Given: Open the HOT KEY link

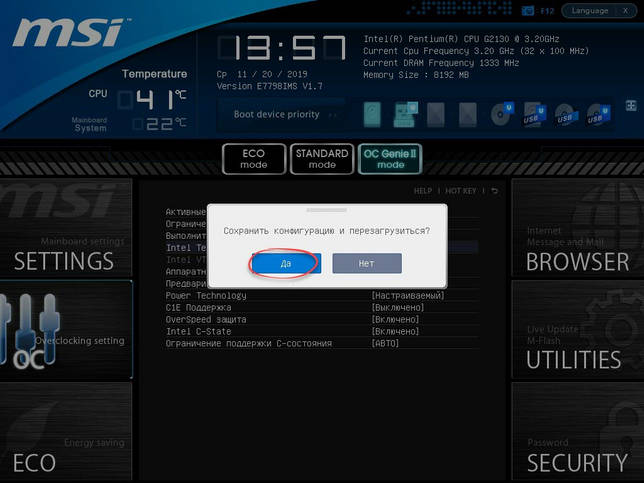Looking at the screenshot, I should click(460, 191).
